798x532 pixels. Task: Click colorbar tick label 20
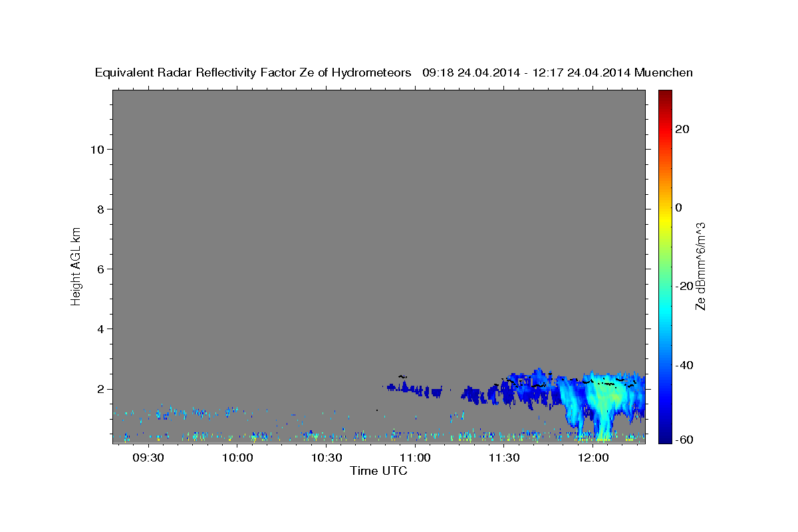682,129
